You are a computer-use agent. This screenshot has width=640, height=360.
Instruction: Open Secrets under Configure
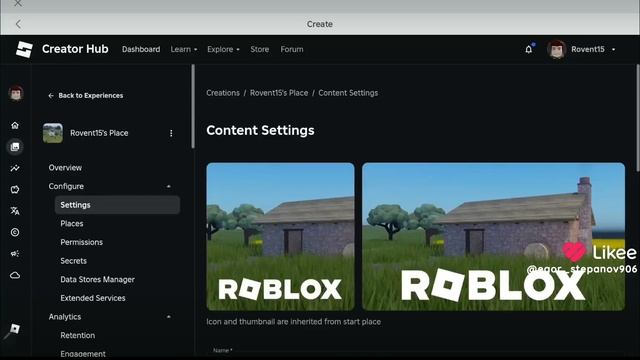73,261
